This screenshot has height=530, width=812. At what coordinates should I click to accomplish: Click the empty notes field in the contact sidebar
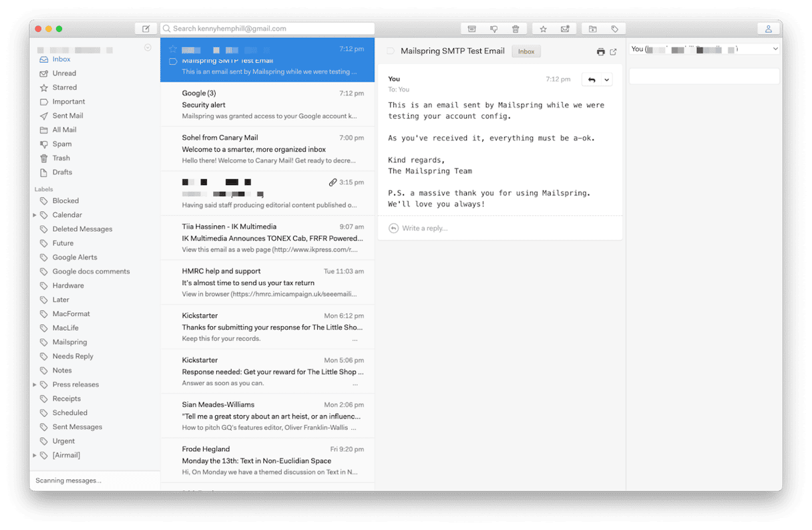(704, 76)
